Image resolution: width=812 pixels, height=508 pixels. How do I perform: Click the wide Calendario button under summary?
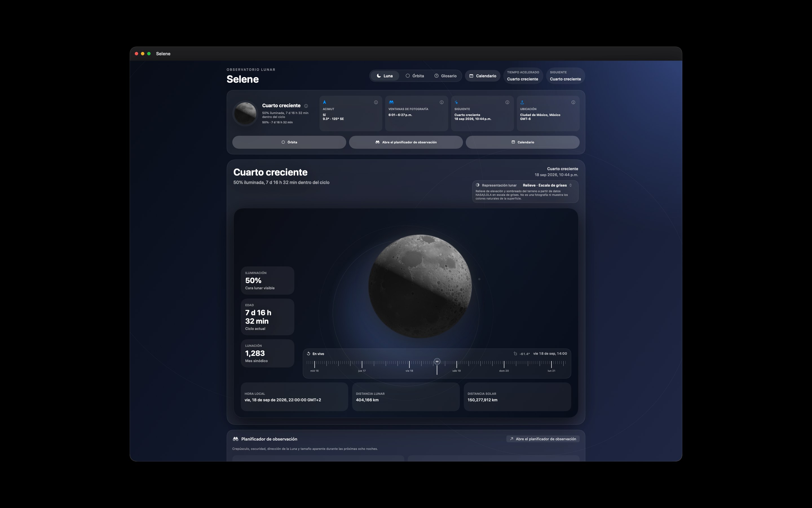click(x=522, y=142)
